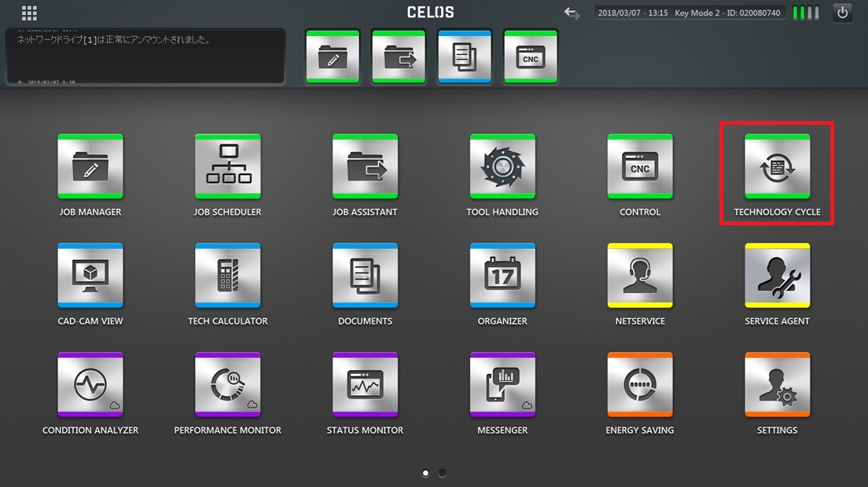Click the Job Assistant shortcut in the top bar
The image size is (868, 487).
click(399, 57)
